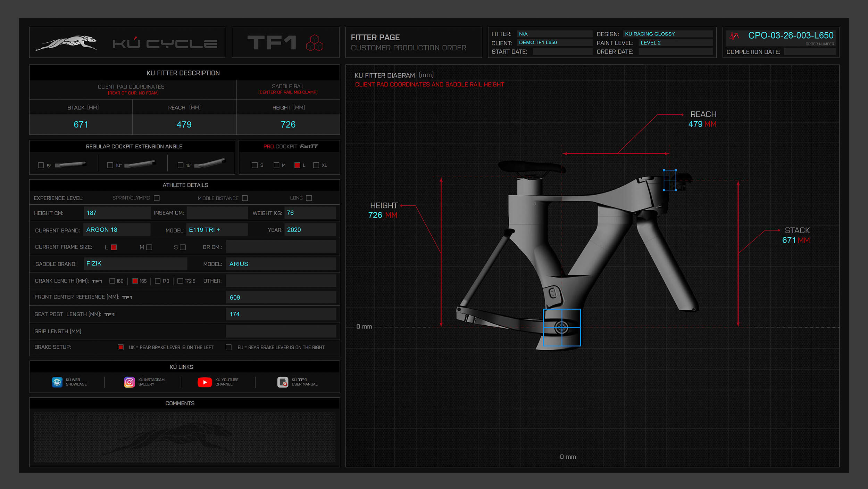Click the KÚ Cycle greyhound logo
Screen dimensions: 868x489
pos(66,43)
